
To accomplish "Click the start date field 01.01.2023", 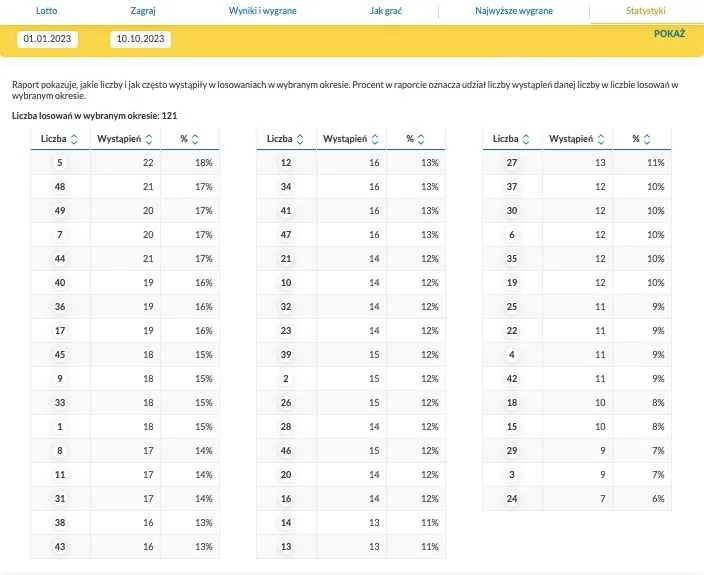I will [x=48, y=39].
